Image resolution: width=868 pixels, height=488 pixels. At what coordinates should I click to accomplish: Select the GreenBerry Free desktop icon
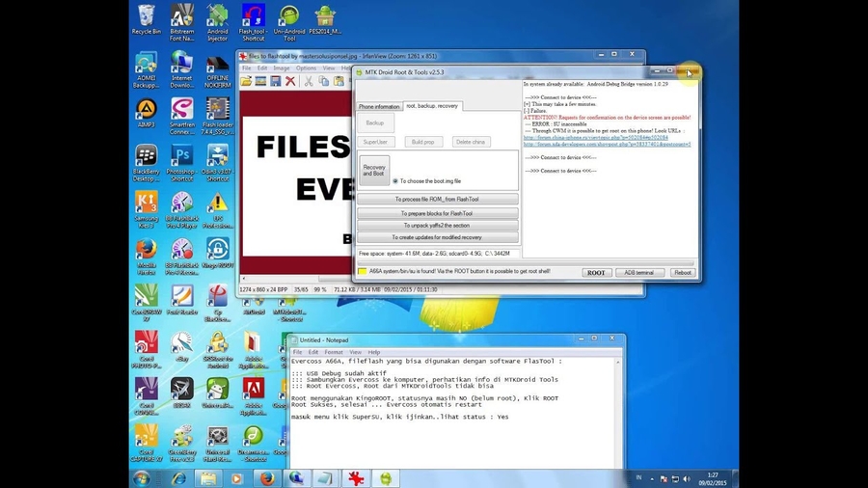point(182,444)
